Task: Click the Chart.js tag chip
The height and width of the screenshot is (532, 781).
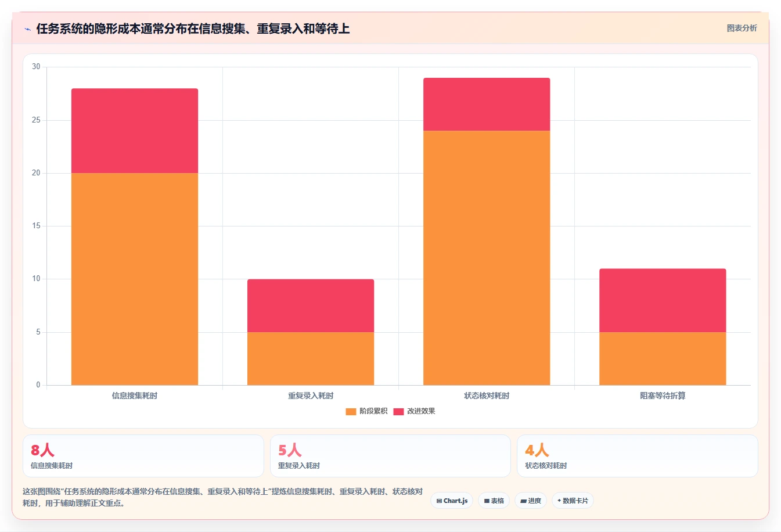Action: (x=452, y=501)
